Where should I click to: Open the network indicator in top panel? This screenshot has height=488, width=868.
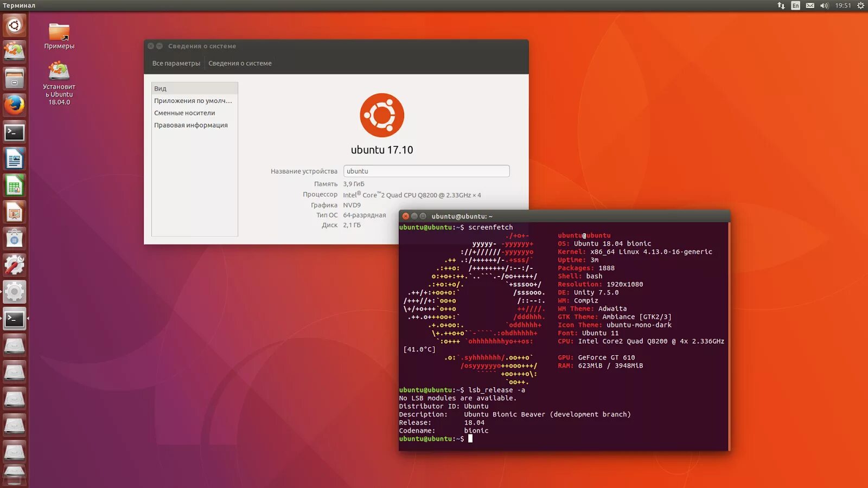tap(781, 5)
